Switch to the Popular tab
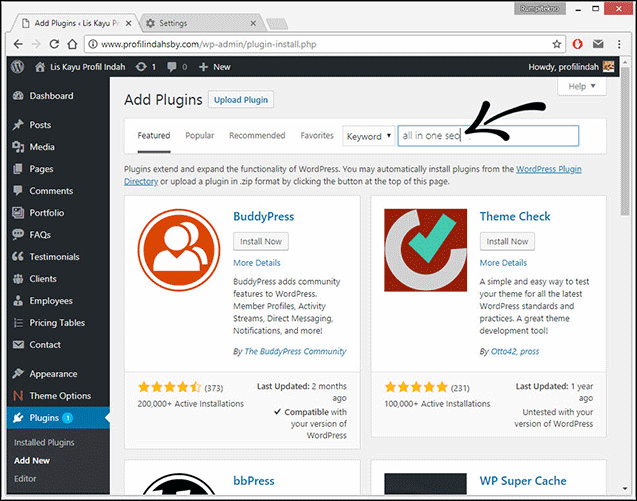This screenshot has width=637, height=501. [x=199, y=136]
